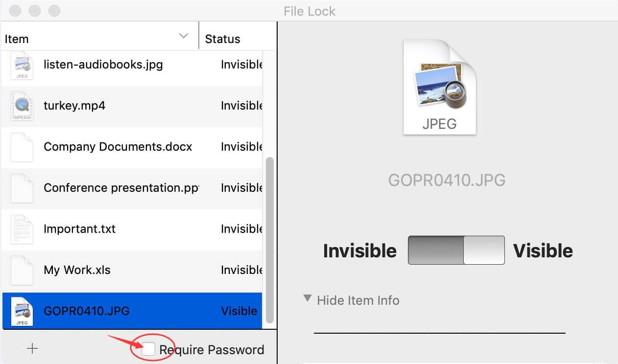Screen dimensions: 618x364
Task: Click the Visible label beside the switch
Action: 543,250
